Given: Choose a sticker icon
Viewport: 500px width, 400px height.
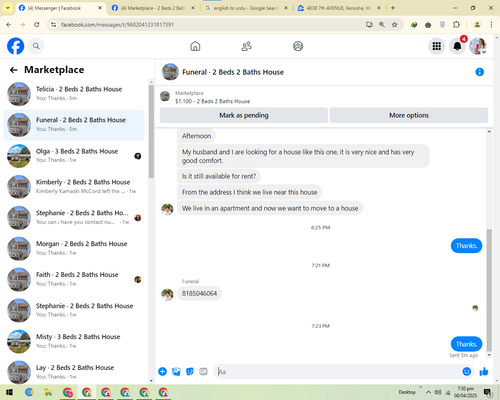Looking at the screenshot, I should tap(190, 371).
